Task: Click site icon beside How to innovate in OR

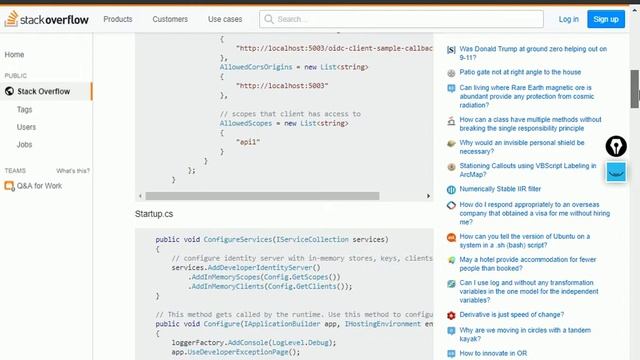Action: (x=451, y=353)
